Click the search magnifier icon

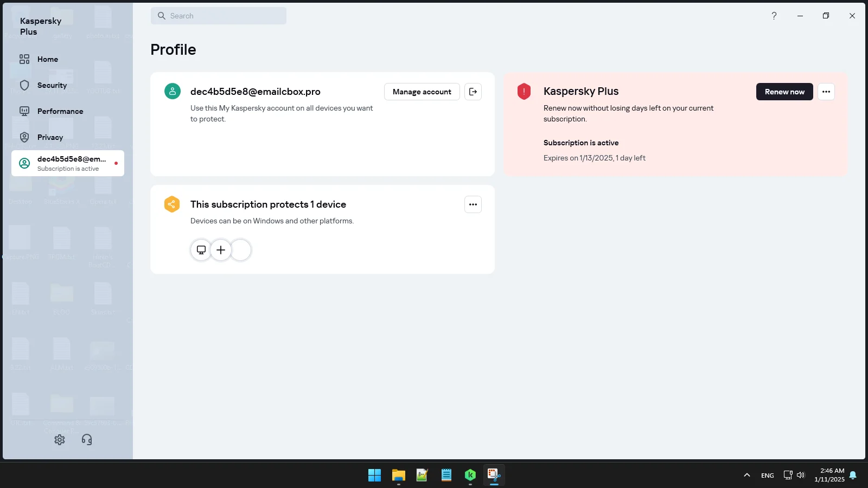[x=162, y=16]
